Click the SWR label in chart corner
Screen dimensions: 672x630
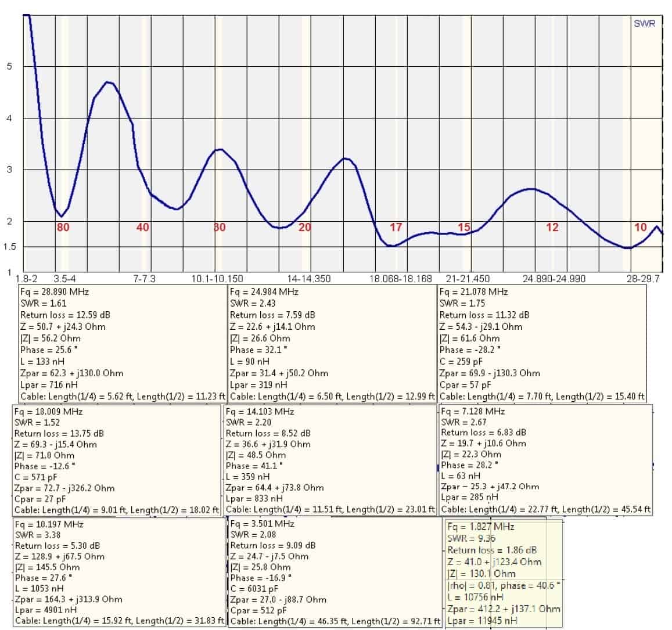coord(644,24)
